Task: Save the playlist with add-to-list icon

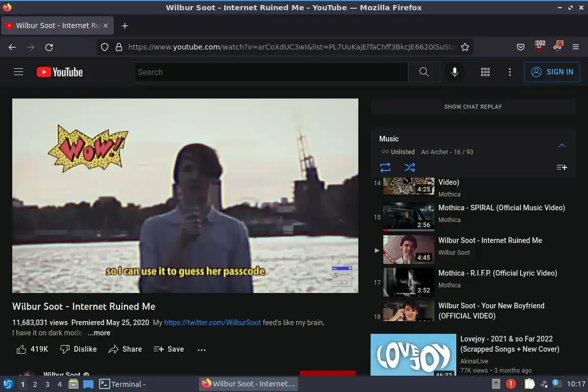Action: pyautogui.click(x=562, y=167)
